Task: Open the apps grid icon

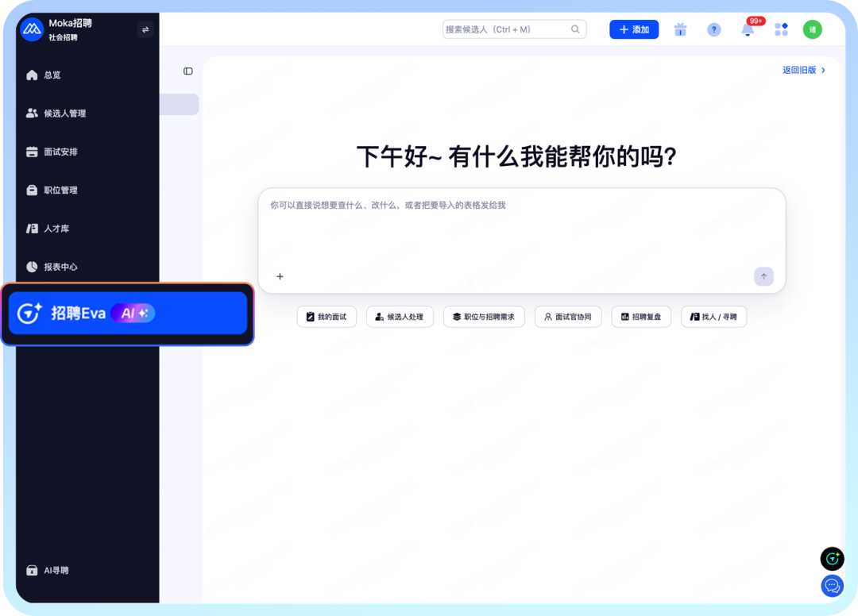Action: (782, 29)
